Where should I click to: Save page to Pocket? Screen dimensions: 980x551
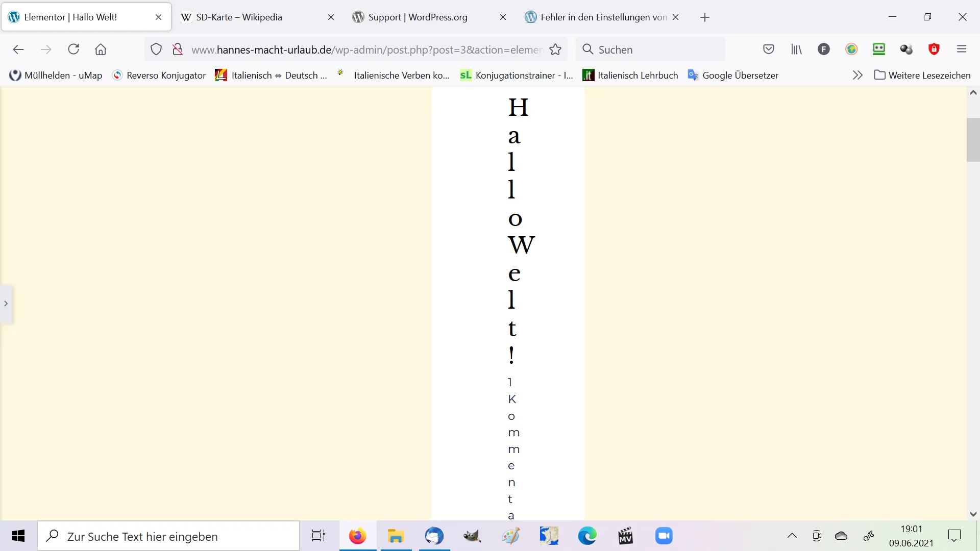pyautogui.click(x=769, y=49)
